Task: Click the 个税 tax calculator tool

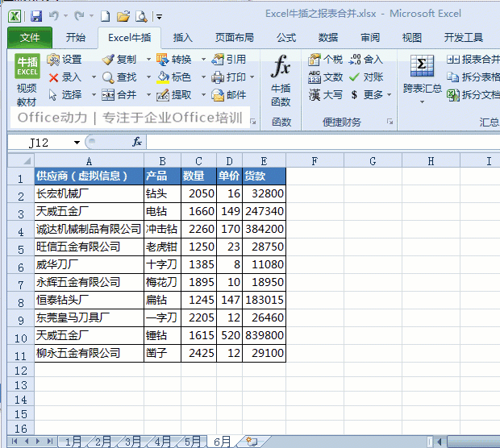Action: tap(325, 60)
